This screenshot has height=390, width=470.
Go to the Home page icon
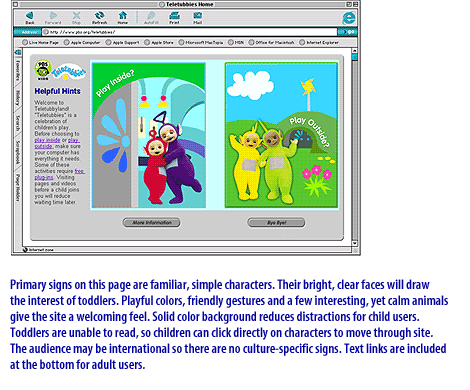[123, 15]
